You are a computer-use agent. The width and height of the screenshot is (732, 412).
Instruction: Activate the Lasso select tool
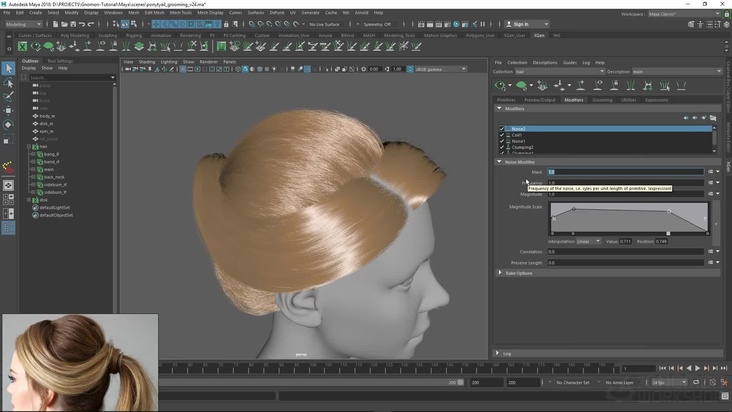click(8, 83)
